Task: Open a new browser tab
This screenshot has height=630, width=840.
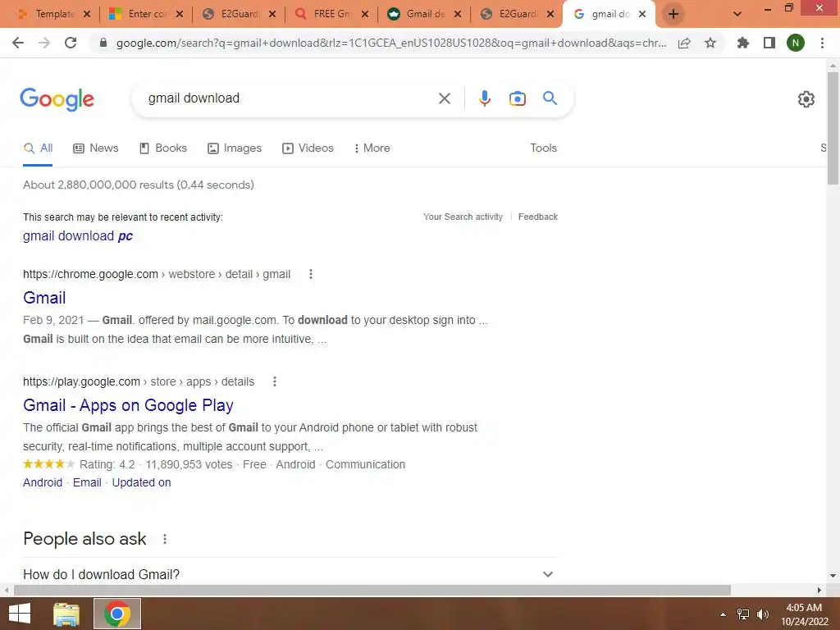Action: 673,14
